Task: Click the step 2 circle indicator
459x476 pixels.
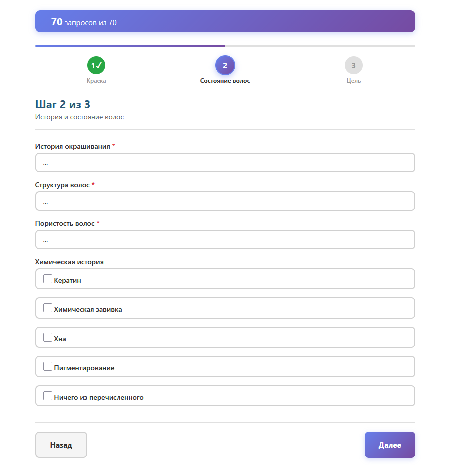Action: [x=225, y=65]
